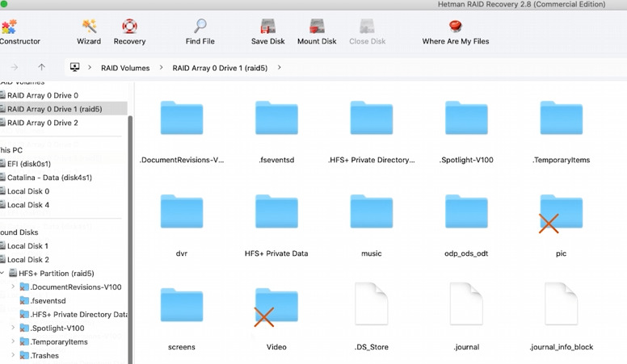This screenshot has width=627, height=364.
Task: Expand .Spotlight-V100 tree node
Action: click(x=13, y=328)
